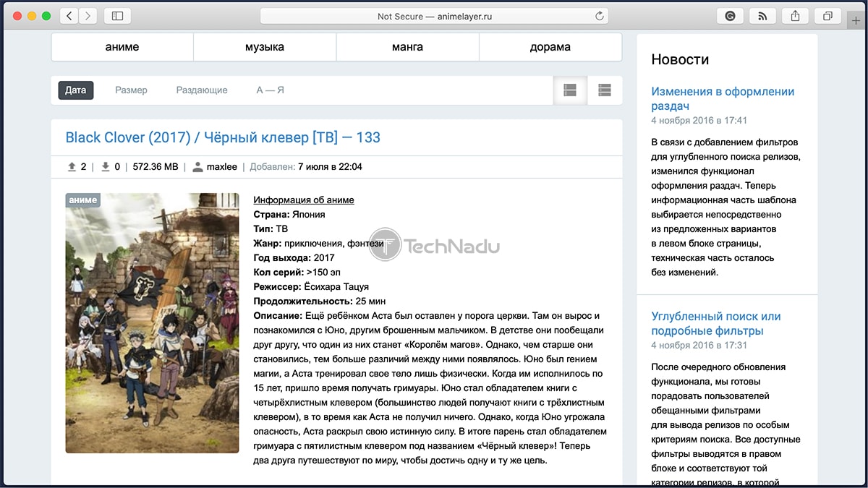
Task: Click the news date 4 ноября 2016 в 17:41
Action: [x=699, y=120]
